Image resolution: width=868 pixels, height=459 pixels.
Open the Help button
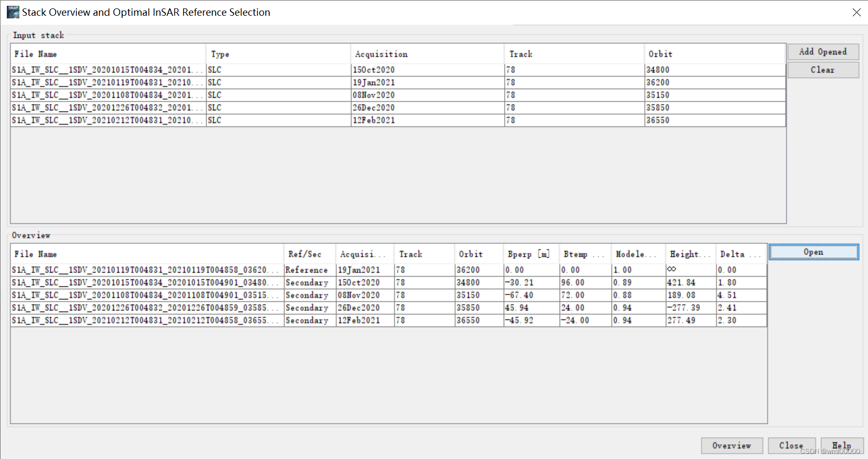(842, 445)
